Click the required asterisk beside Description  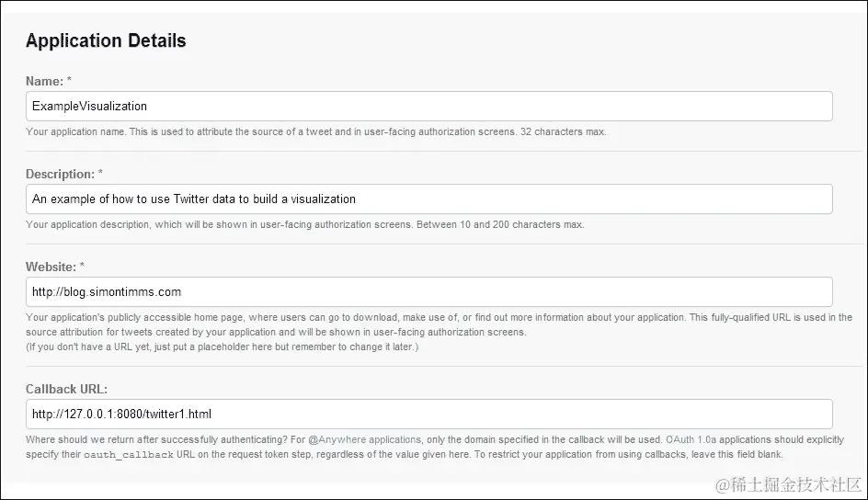(x=101, y=174)
